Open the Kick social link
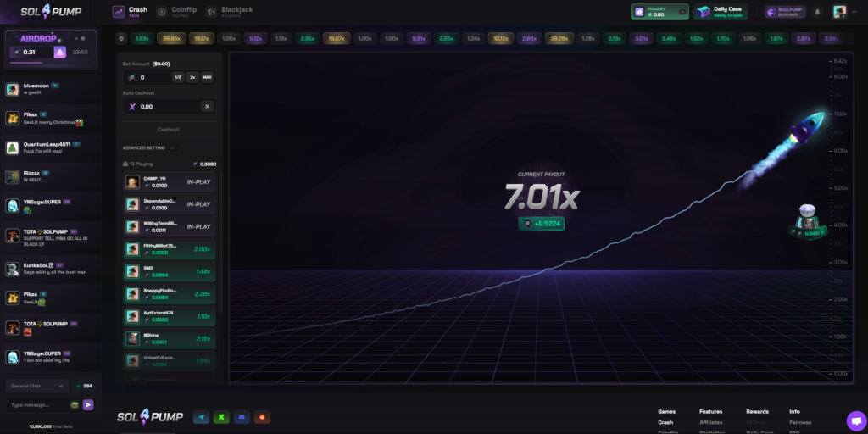 [x=221, y=417]
